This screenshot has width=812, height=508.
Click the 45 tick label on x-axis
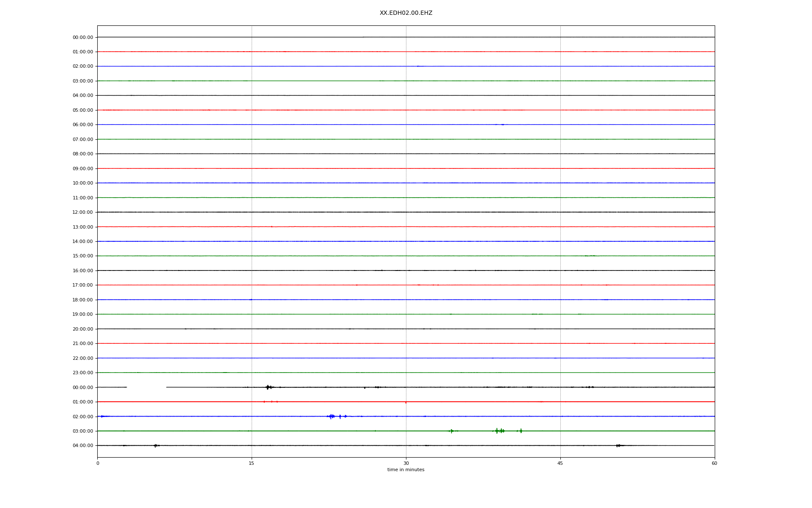[x=560, y=463]
